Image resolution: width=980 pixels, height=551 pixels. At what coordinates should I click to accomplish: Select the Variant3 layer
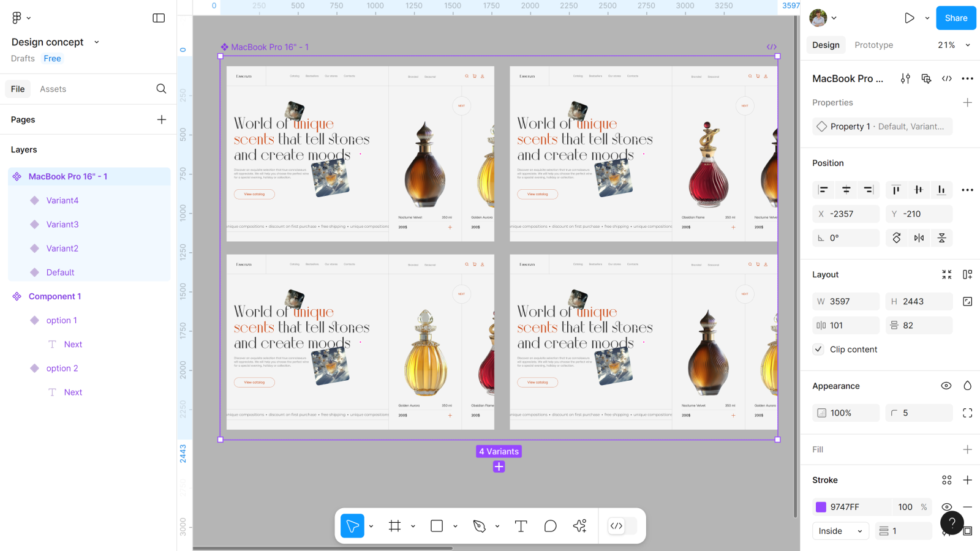pos(62,225)
